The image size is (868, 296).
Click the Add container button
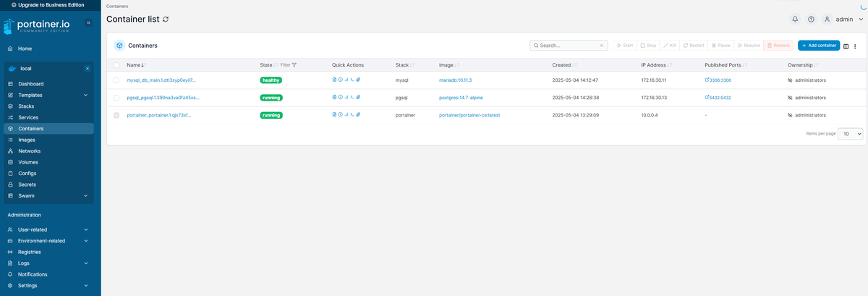pos(819,46)
